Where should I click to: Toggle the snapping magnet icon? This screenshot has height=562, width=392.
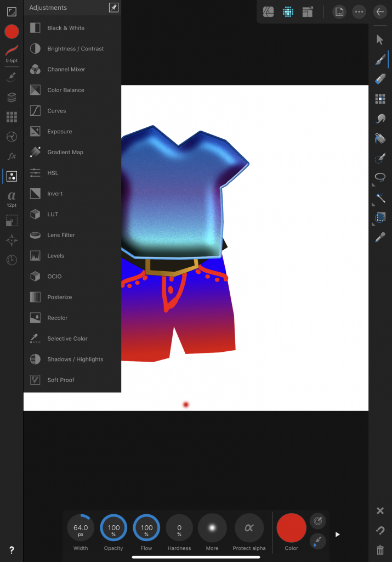coord(380,531)
